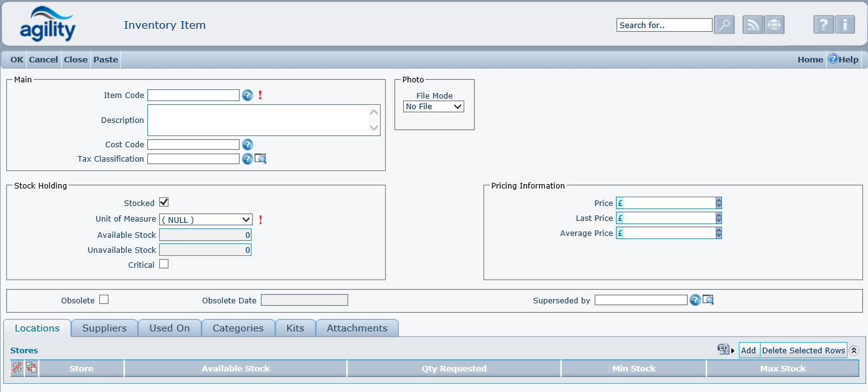868x392 pixels.
Task: Uncheck the Stocked checkbox
Action: [164, 202]
